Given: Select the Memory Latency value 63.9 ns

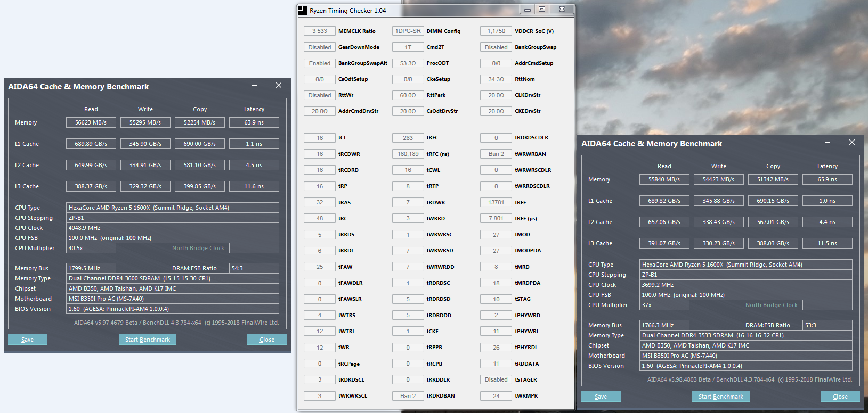Looking at the screenshot, I should pos(254,122).
